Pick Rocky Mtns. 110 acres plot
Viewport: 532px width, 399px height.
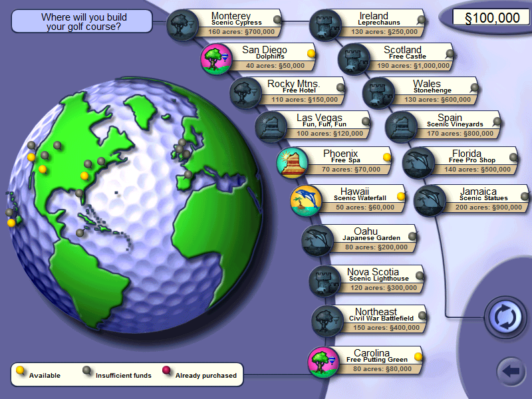click(x=305, y=99)
